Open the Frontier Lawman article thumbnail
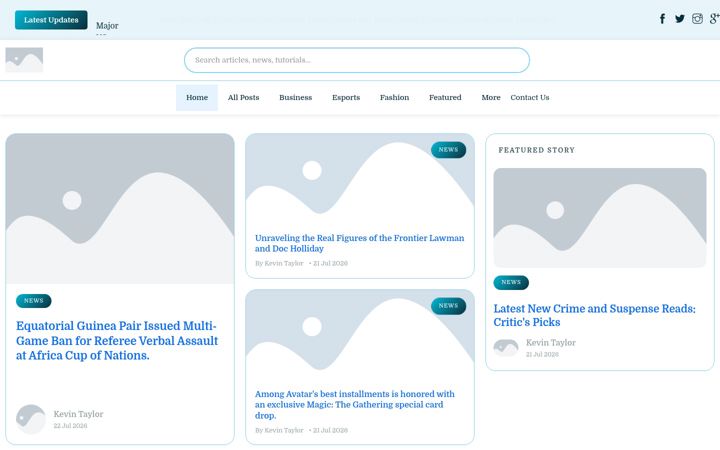The width and height of the screenshot is (720, 450). 360,179
